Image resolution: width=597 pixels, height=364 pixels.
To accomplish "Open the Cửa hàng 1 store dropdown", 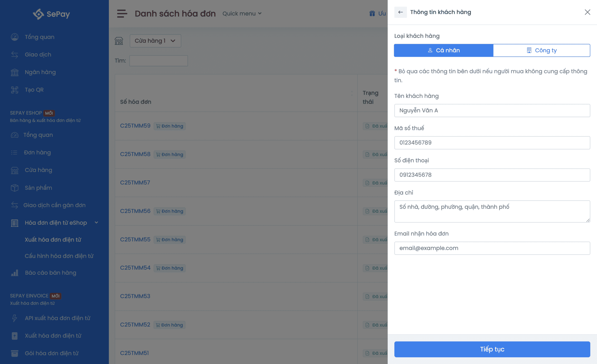I will coord(155,41).
